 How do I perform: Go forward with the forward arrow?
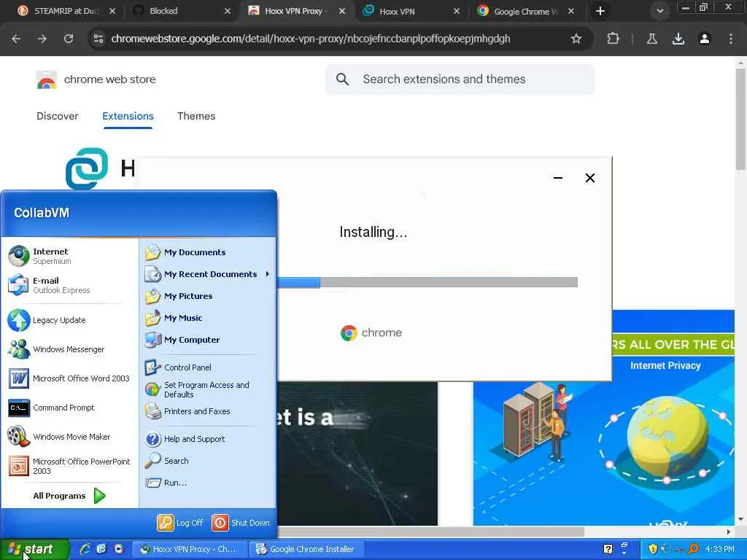click(42, 39)
